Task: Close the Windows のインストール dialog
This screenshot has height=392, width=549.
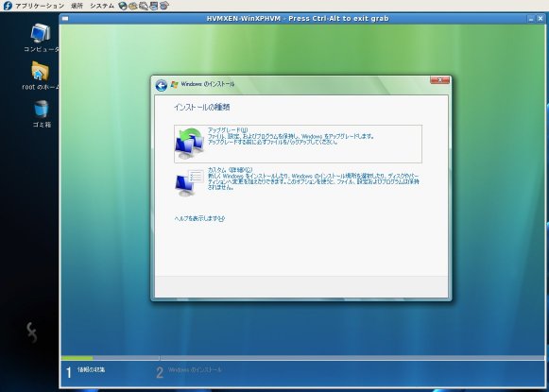Action: pyautogui.click(x=439, y=80)
